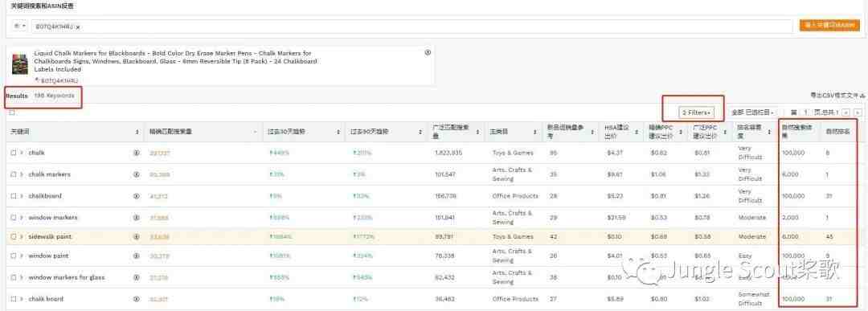
Task: Remove the ASIN tag from search field
Action: tap(78, 27)
